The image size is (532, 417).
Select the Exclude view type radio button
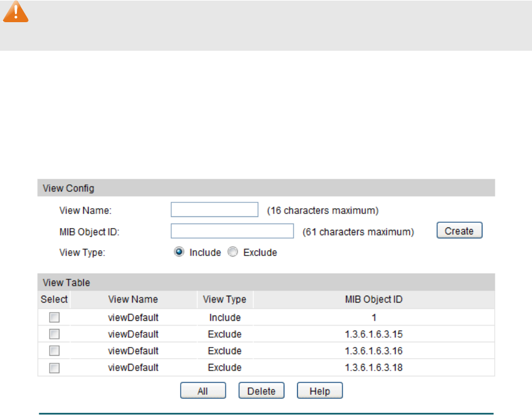232,252
